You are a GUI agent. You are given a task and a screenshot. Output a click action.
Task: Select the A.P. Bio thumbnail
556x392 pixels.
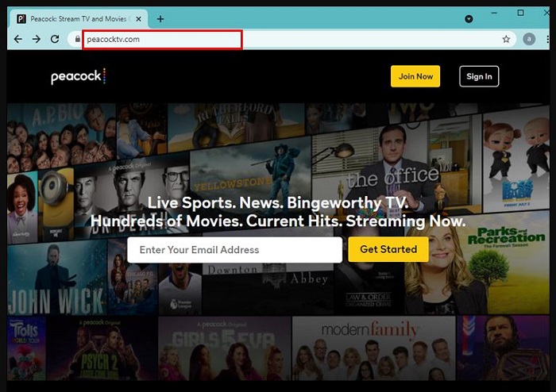point(61,136)
